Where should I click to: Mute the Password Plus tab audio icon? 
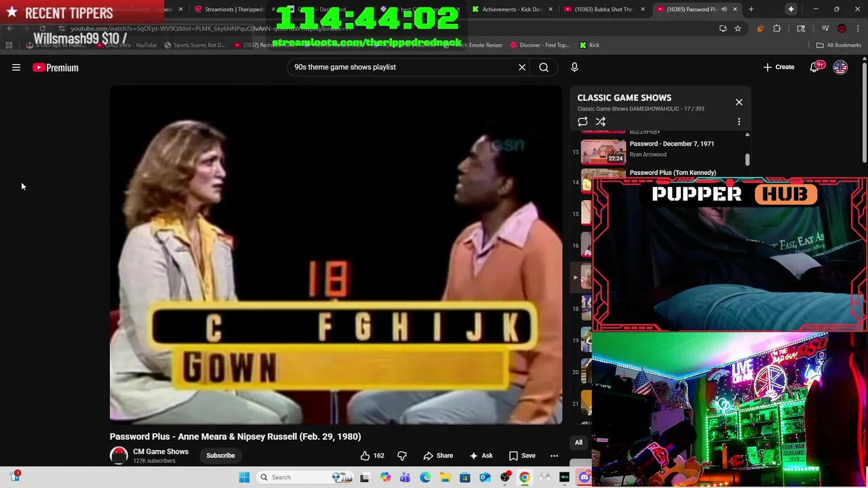(x=724, y=9)
